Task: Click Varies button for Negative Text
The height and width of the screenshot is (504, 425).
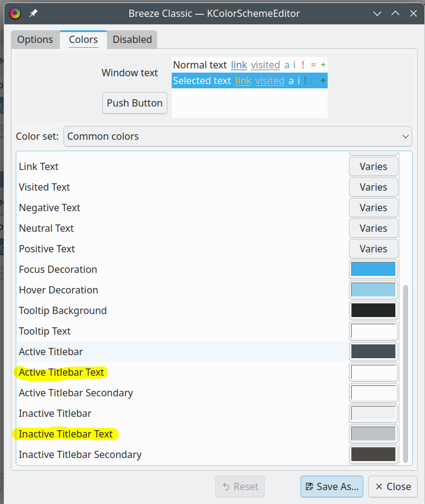Action: [374, 208]
